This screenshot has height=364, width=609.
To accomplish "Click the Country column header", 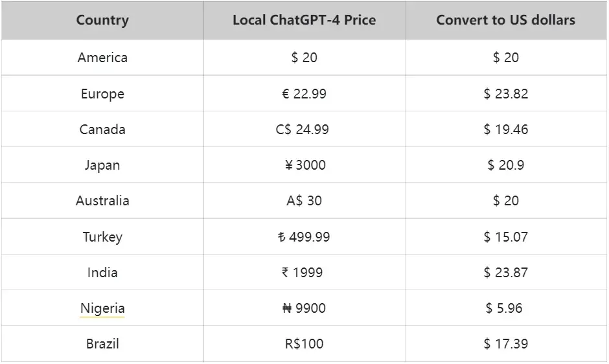I will (102, 20).
